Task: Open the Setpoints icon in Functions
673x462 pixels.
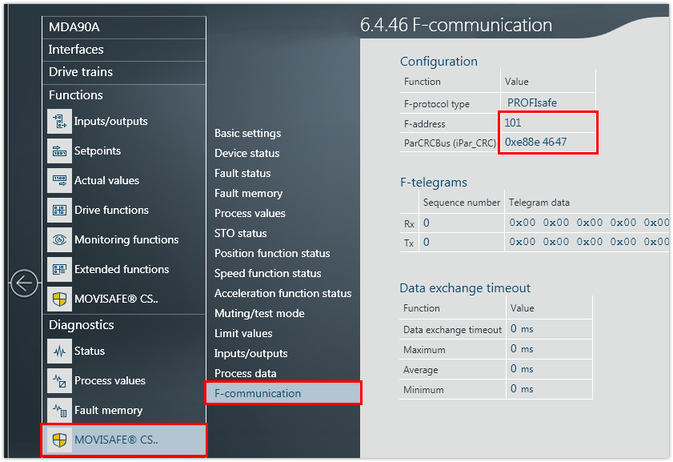Action: tap(59, 151)
